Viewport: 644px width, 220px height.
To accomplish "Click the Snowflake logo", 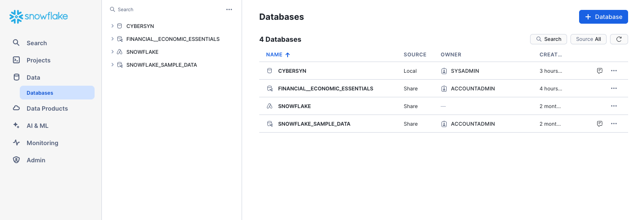I will coord(39,17).
